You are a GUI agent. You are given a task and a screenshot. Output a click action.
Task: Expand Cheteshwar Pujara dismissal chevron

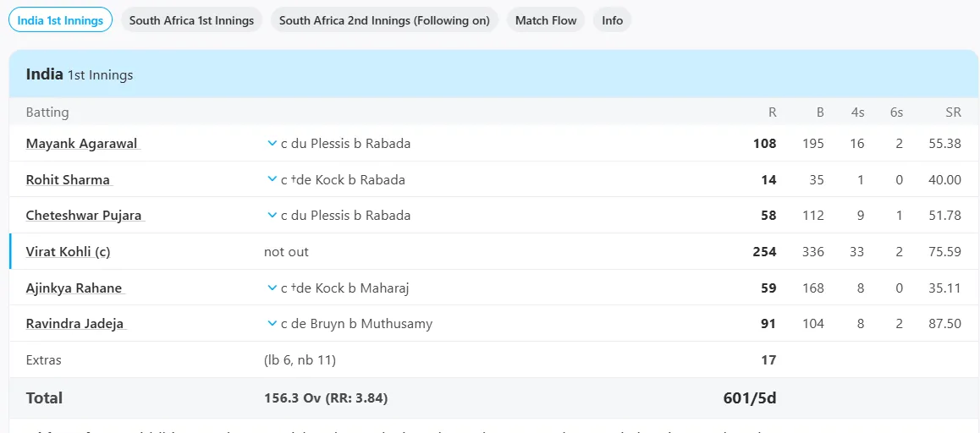point(272,215)
